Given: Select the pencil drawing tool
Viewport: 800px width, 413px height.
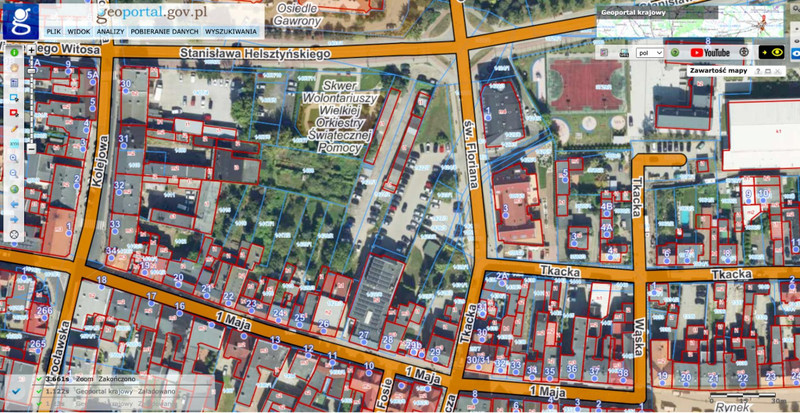Looking at the screenshot, I should click(15, 128).
